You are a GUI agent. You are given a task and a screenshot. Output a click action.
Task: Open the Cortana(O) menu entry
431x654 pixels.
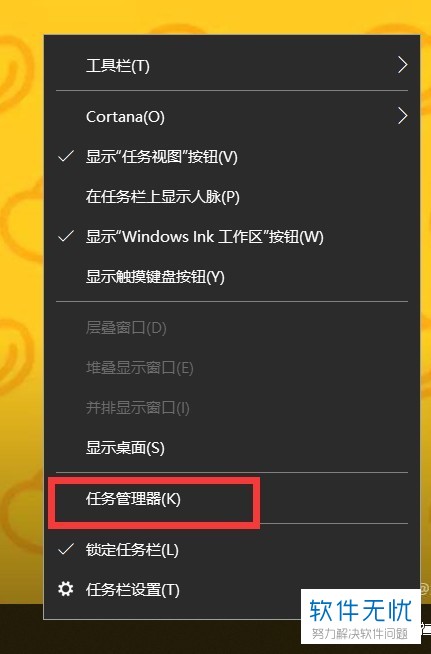tap(232, 116)
